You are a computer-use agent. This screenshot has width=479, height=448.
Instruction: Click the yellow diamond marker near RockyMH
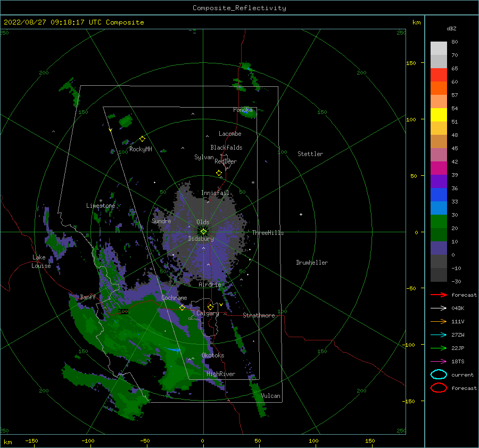click(x=142, y=139)
